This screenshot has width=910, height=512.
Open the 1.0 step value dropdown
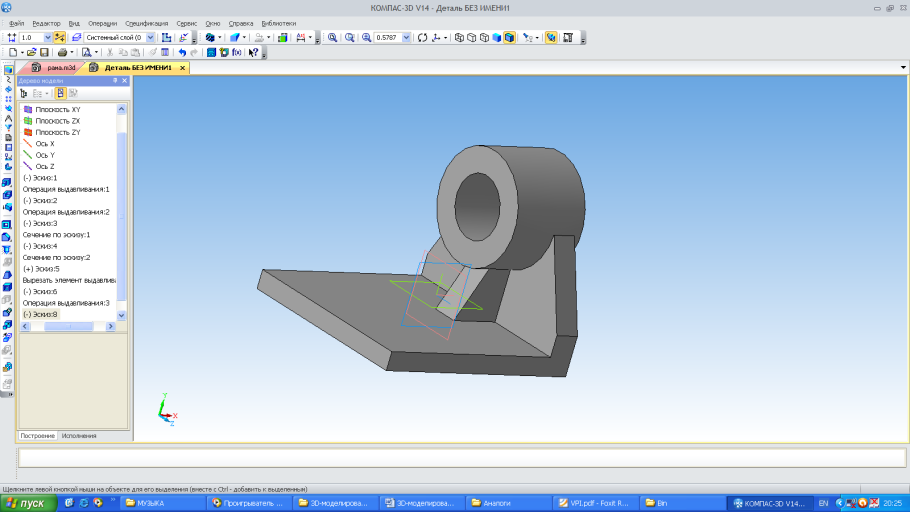coord(47,37)
